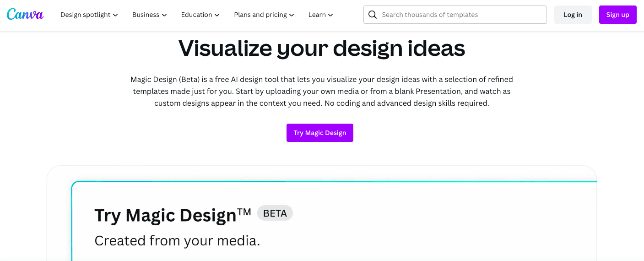Focus the Search thousands of templates field
Viewport: 644px width, 261px height.
[462, 15]
